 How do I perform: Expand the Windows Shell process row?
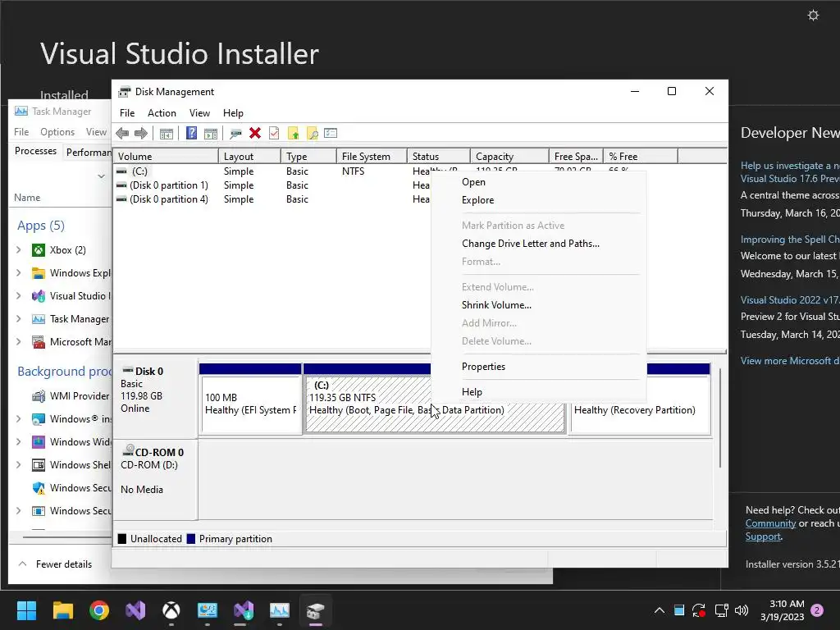pyautogui.click(x=19, y=464)
